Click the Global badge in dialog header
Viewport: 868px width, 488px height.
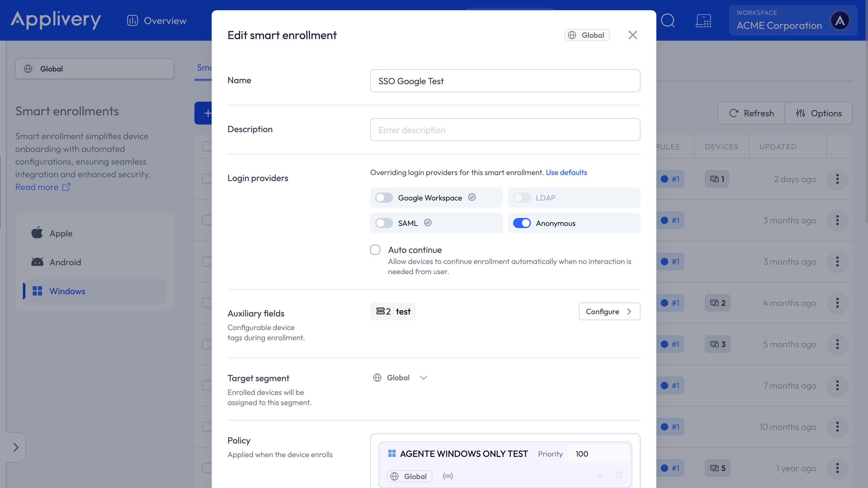point(587,35)
